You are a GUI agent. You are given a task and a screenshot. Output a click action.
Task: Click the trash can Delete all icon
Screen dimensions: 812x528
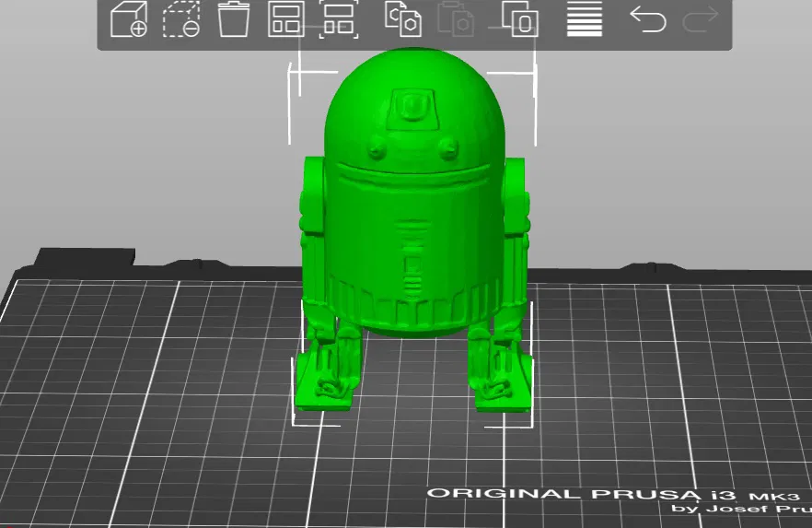point(234,19)
